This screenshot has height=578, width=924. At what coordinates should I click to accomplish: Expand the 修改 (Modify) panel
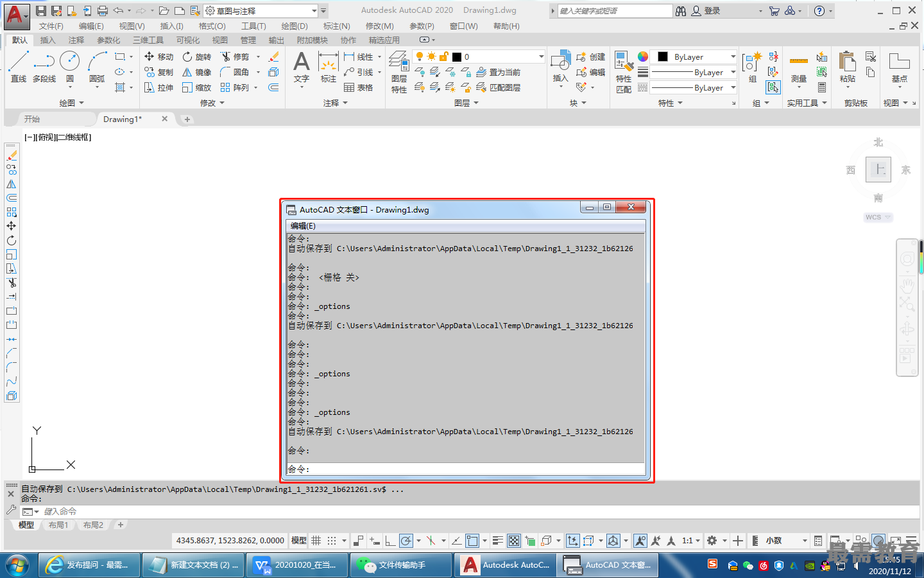point(212,103)
